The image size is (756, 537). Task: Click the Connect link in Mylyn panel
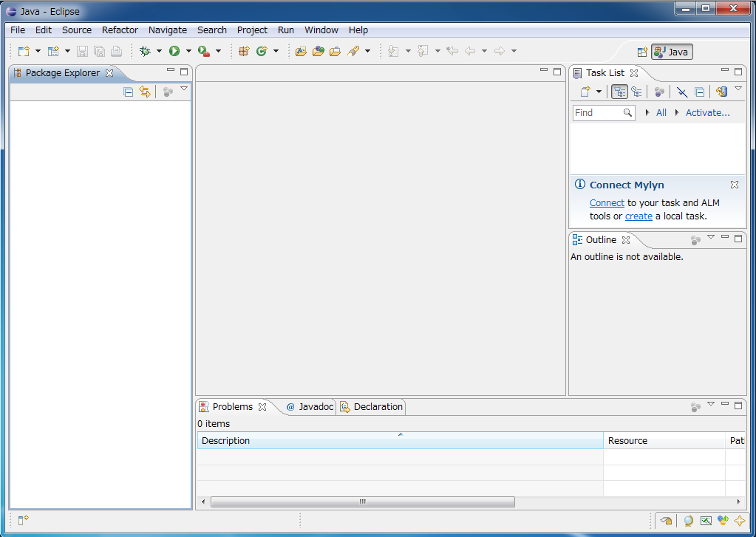point(607,203)
